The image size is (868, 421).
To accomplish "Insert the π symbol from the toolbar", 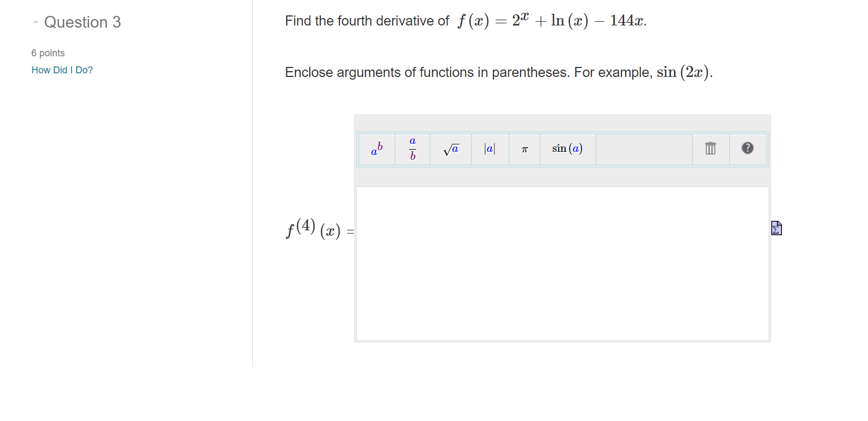I will (x=524, y=149).
